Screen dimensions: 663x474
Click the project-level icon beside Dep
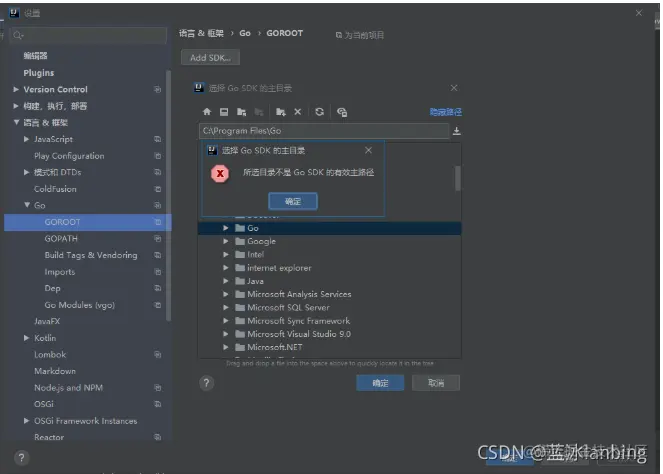coord(158,288)
